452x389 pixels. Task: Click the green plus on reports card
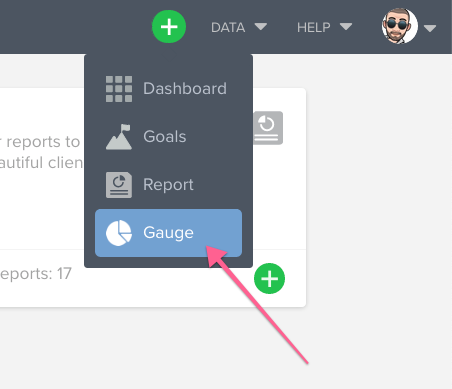269,278
